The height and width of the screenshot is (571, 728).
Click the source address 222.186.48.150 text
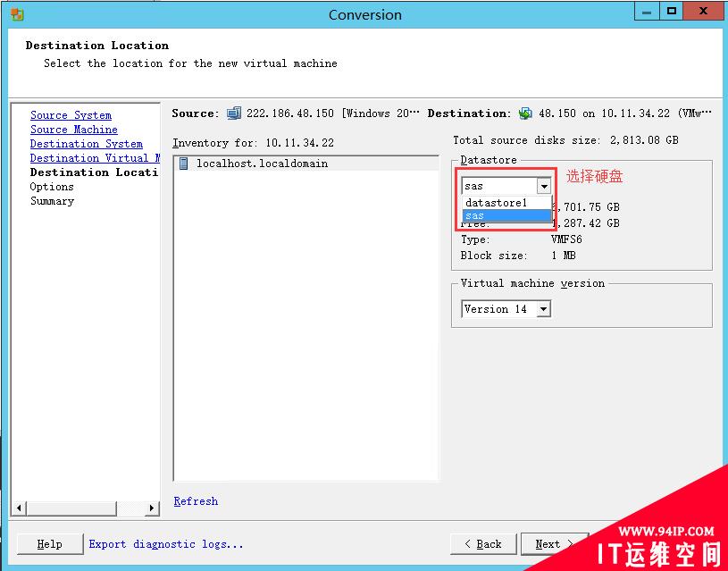coord(290,113)
